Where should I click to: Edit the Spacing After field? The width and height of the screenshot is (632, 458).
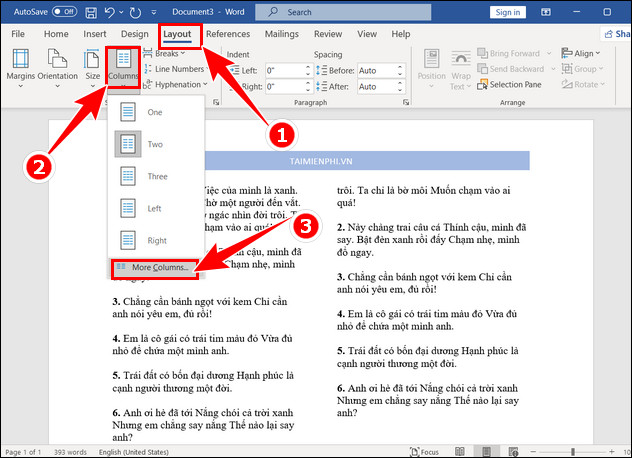[376, 86]
